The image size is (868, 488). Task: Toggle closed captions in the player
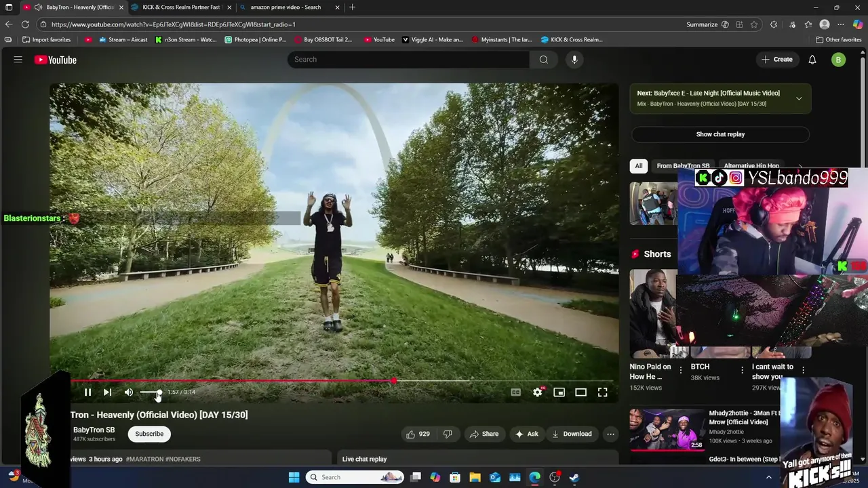515,392
